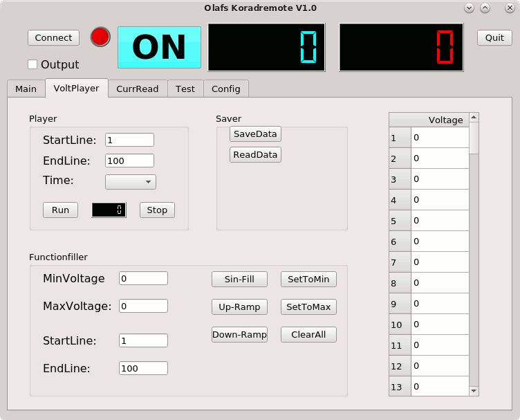
Task: Click the table scrollbar down arrow
Action: point(474,391)
